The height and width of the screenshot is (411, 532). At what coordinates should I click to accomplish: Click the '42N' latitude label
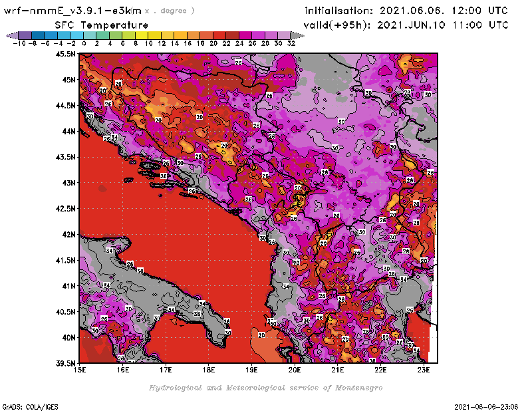tap(68, 234)
